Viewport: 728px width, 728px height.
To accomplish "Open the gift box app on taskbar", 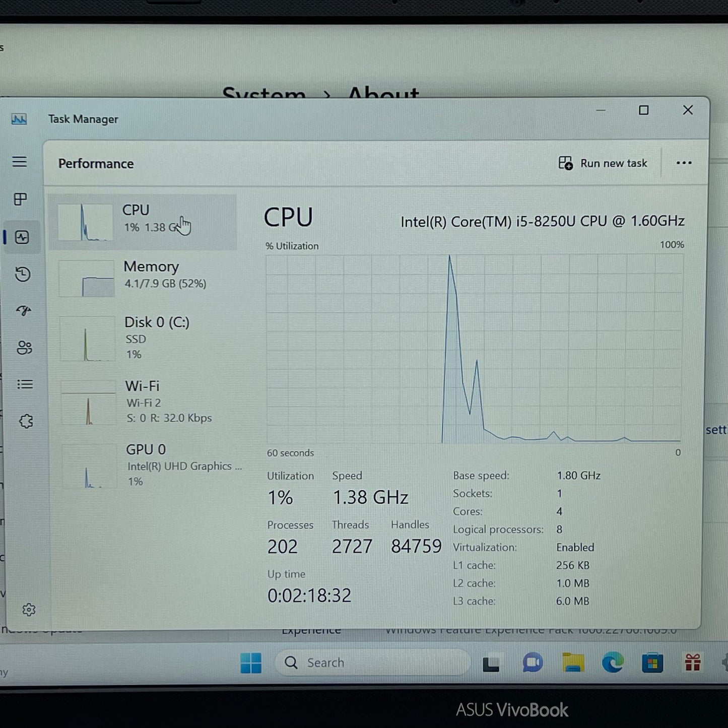I will [x=693, y=663].
